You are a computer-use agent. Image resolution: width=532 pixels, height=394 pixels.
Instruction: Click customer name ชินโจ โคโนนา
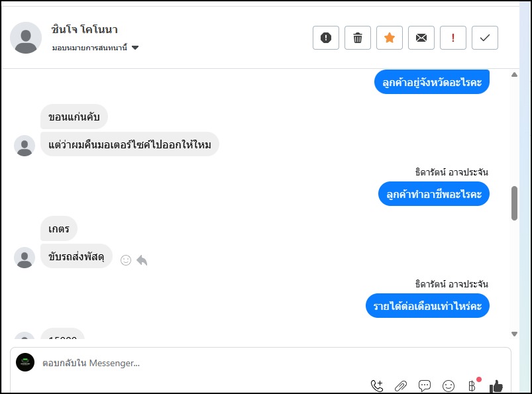[x=84, y=30]
